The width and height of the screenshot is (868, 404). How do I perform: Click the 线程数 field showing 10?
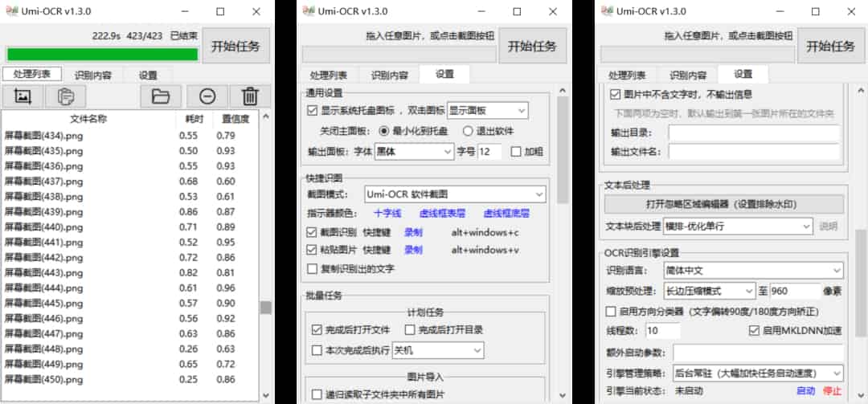pyautogui.click(x=662, y=331)
